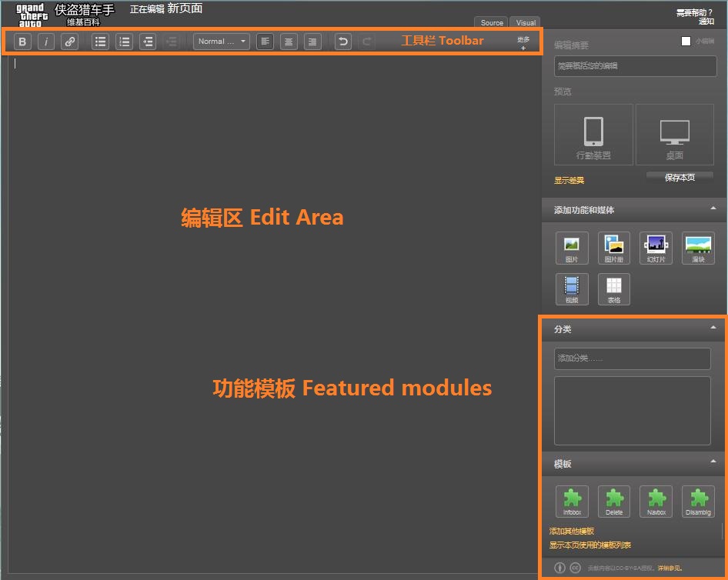The image size is (728, 580).
Task: Open the 通知 notifications link
Action: click(x=706, y=22)
